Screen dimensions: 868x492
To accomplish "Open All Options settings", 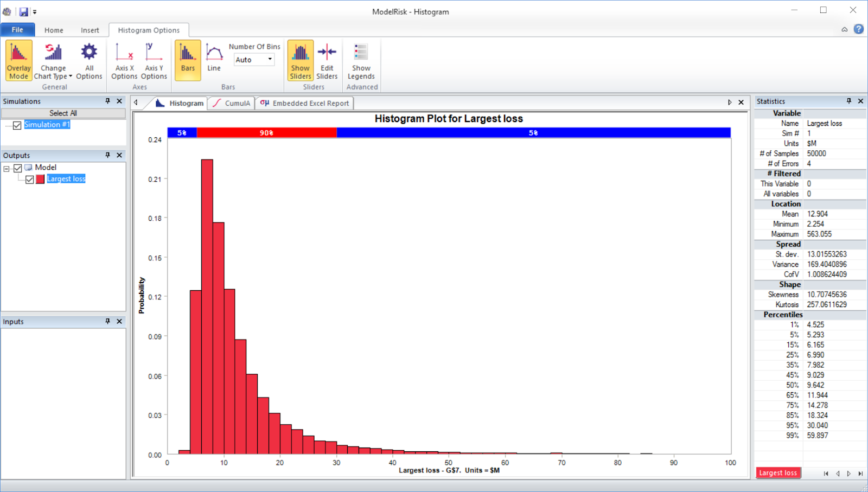I will (88, 60).
